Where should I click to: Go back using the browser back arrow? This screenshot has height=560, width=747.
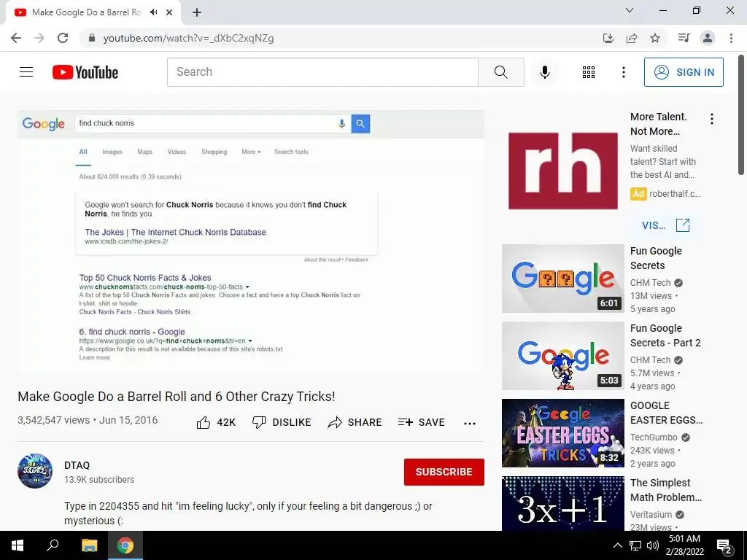pos(16,38)
